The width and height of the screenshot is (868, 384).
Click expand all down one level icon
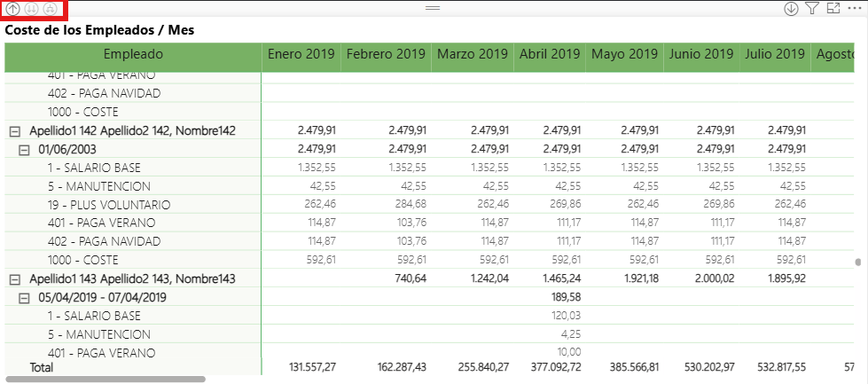click(x=50, y=9)
